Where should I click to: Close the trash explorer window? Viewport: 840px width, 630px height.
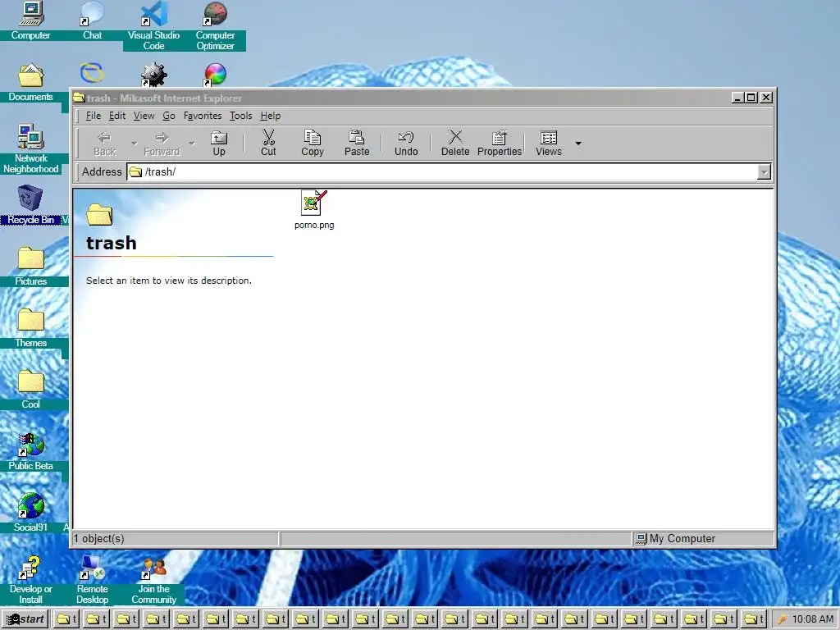pyautogui.click(x=766, y=98)
